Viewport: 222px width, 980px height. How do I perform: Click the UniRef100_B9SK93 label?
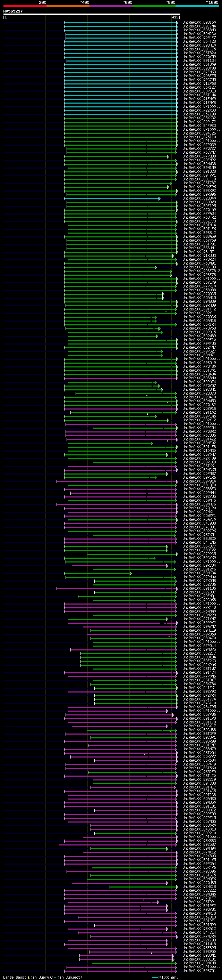tap(199, 267)
